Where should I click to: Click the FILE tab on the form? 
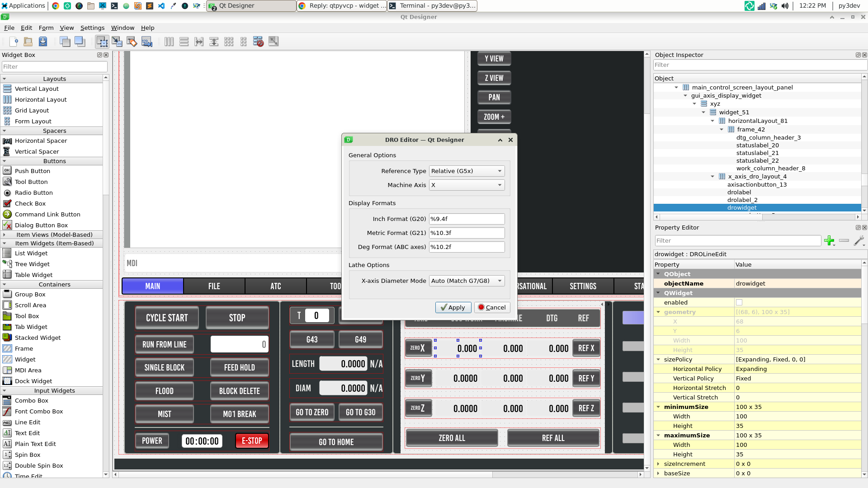point(214,286)
